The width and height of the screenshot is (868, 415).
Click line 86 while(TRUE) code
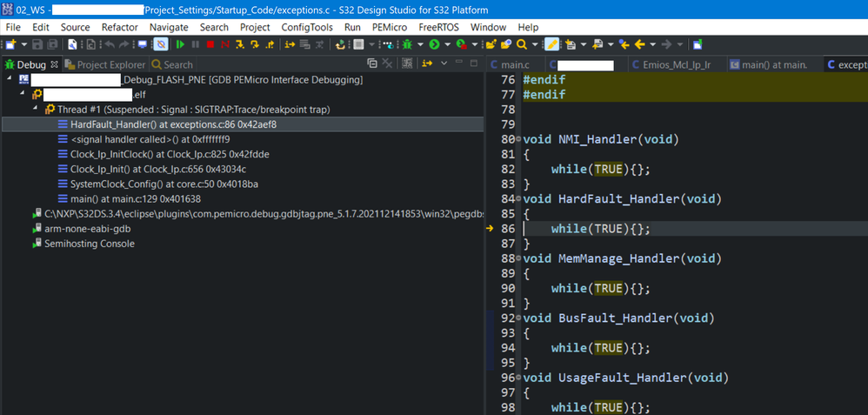[601, 229]
